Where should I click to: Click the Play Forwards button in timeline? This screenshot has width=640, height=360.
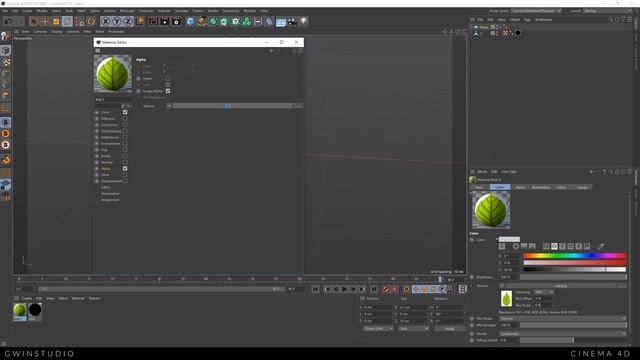click(344, 289)
